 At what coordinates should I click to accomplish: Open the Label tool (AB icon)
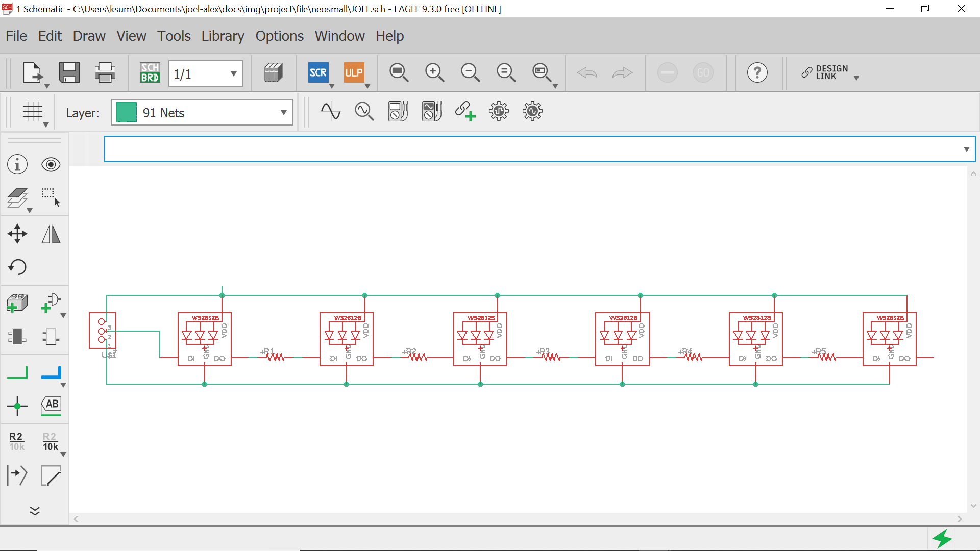point(51,406)
